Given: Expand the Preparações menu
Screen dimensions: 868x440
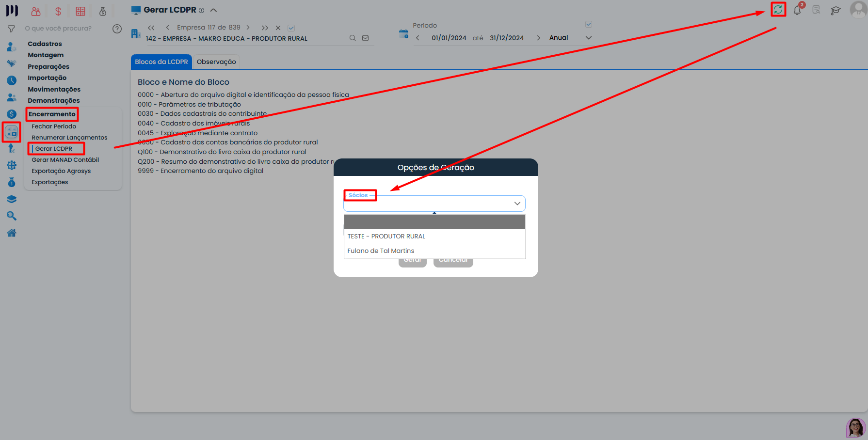Looking at the screenshot, I should coord(48,66).
